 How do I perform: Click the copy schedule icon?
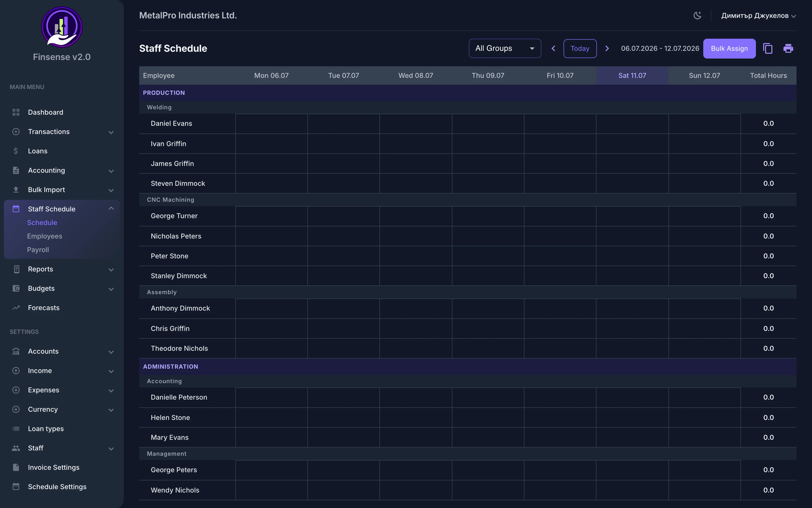(x=768, y=49)
